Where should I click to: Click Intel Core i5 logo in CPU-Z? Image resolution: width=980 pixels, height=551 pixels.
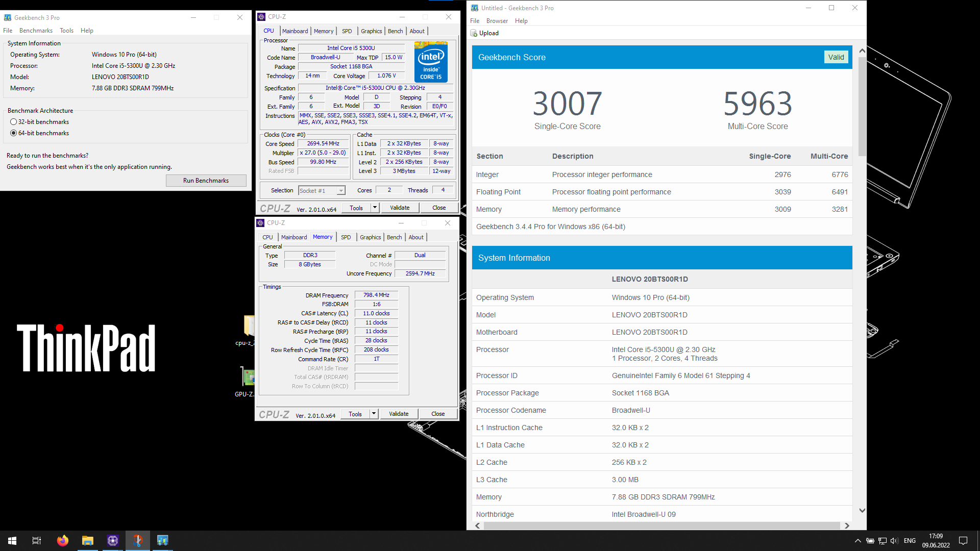[x=431, y=62]
